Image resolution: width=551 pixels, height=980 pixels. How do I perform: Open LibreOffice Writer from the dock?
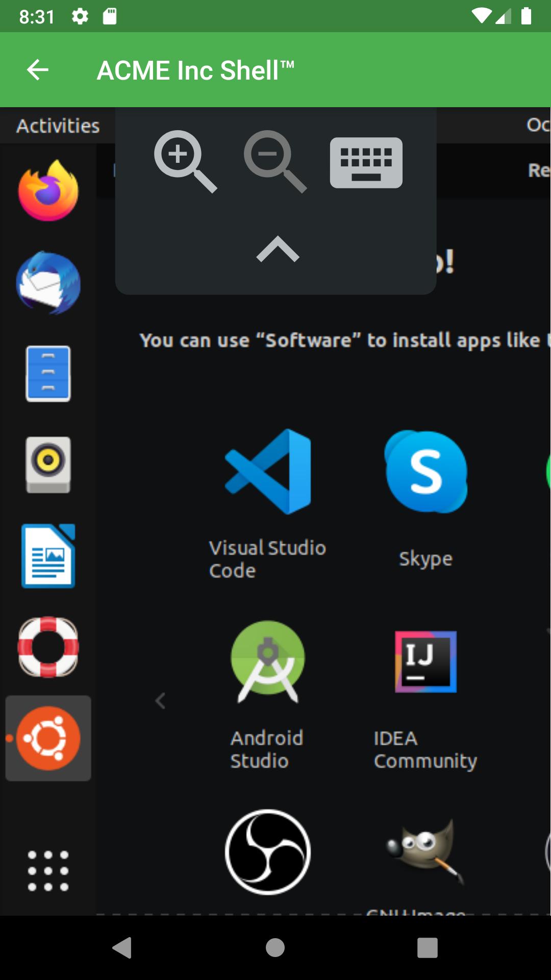(48, 556)
